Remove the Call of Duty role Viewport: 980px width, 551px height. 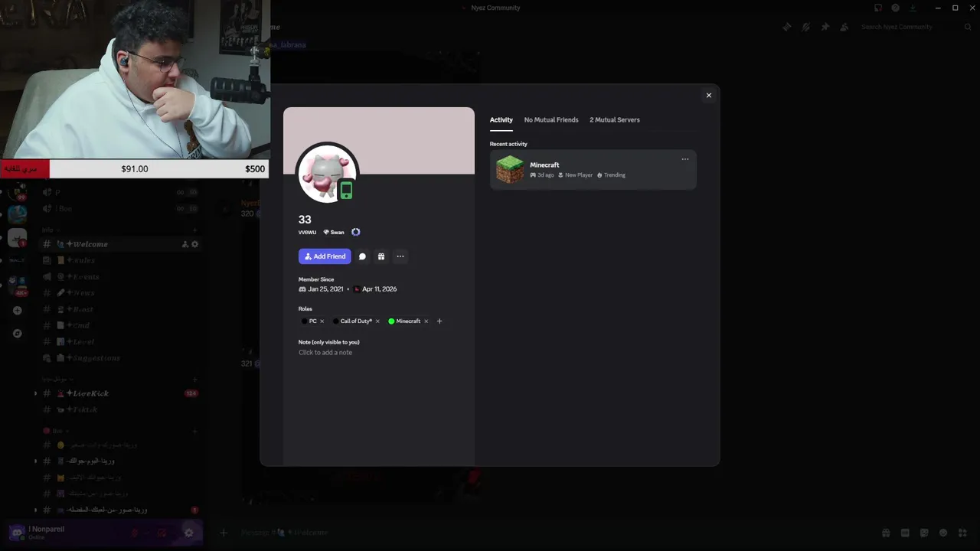pos(377,321)
